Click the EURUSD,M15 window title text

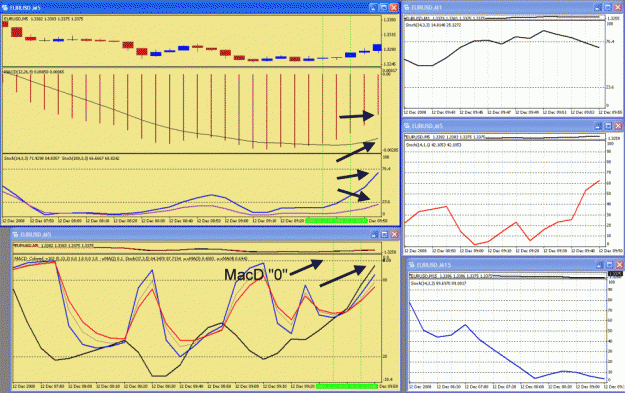tap(433, 265)
